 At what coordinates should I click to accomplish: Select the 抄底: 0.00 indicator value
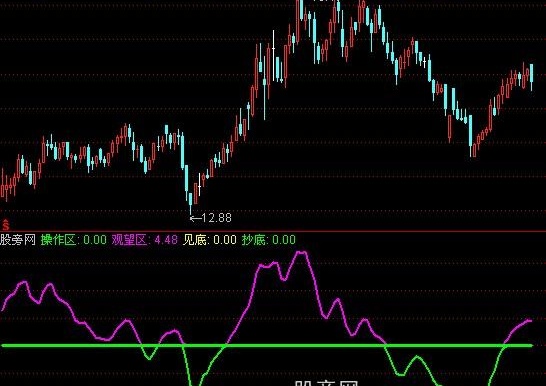coord(269,240)
